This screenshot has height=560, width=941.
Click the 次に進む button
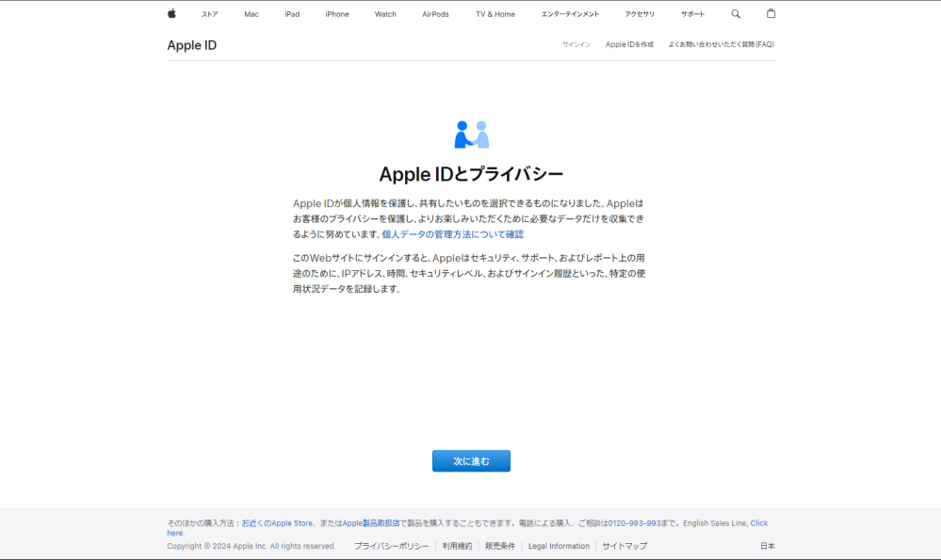pos(471,461)
